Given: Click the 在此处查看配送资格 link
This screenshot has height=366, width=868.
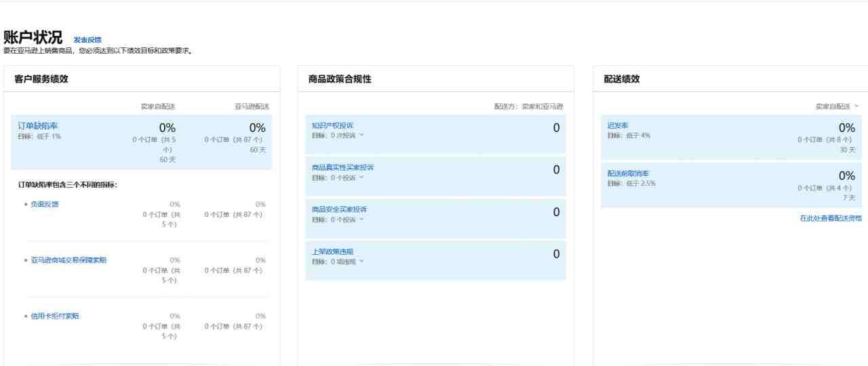Looking at the screenshot, I should point(831,218).
